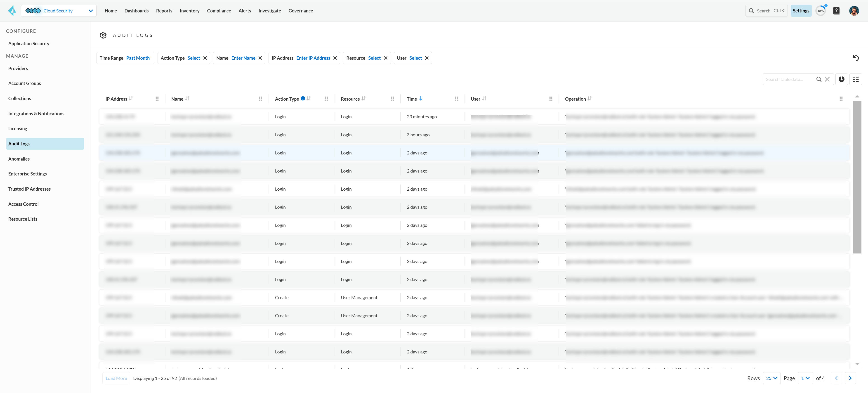Remove the Name filter
This screenshot has height=393, width=868.
[260, 58]
